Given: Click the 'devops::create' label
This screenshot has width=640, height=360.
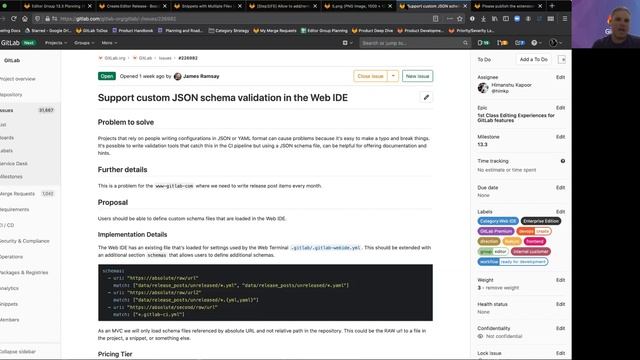Looking at the screenshot, I should pos(534,231).
